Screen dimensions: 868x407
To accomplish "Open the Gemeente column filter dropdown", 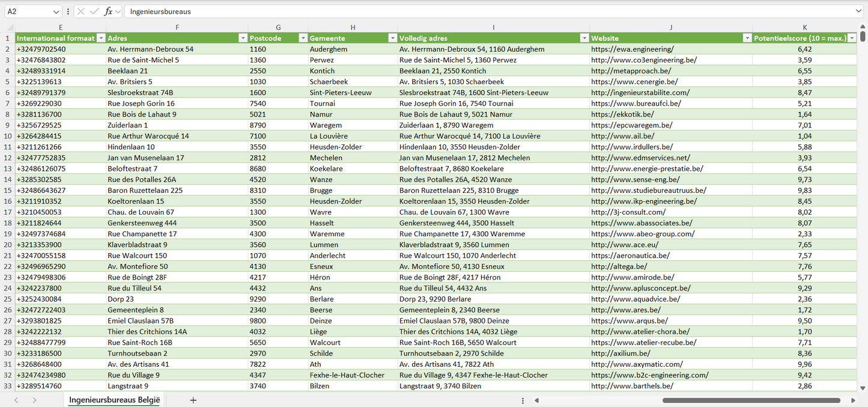I will (392, 38).
